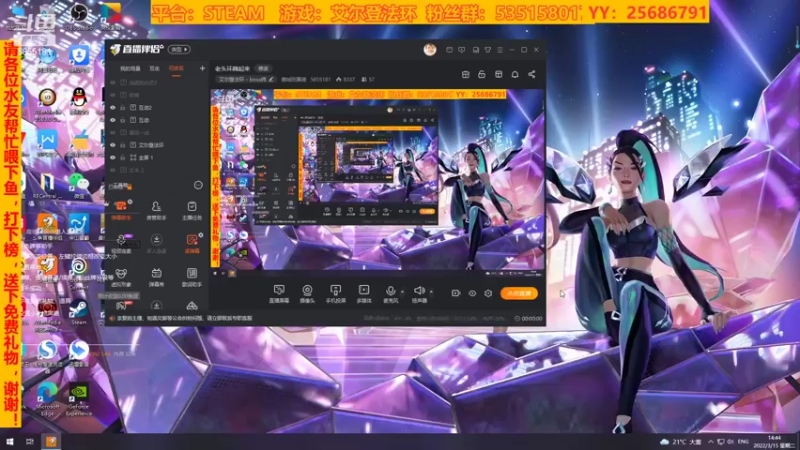Open Task View on the taskbar
The image size is (800, 450).
30,441
